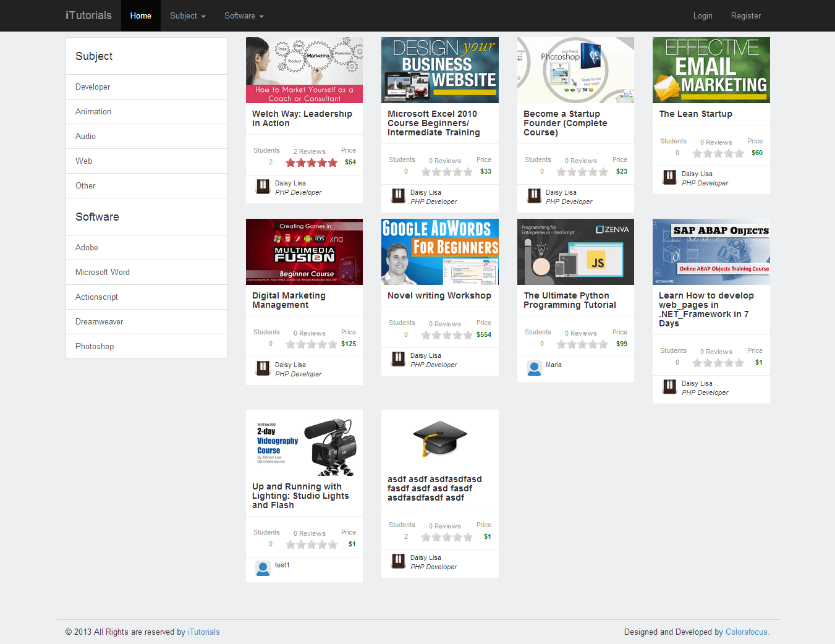Open Become a Startup Founder course title
Image resolution: width=835 pixels, height=644 pixels.
[x=566, y=123]
